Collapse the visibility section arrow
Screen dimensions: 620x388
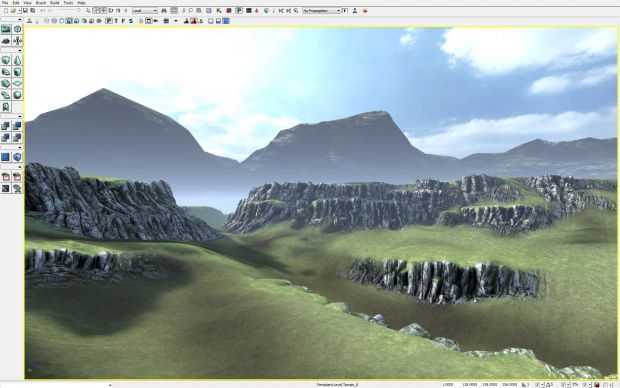[20, 167]
